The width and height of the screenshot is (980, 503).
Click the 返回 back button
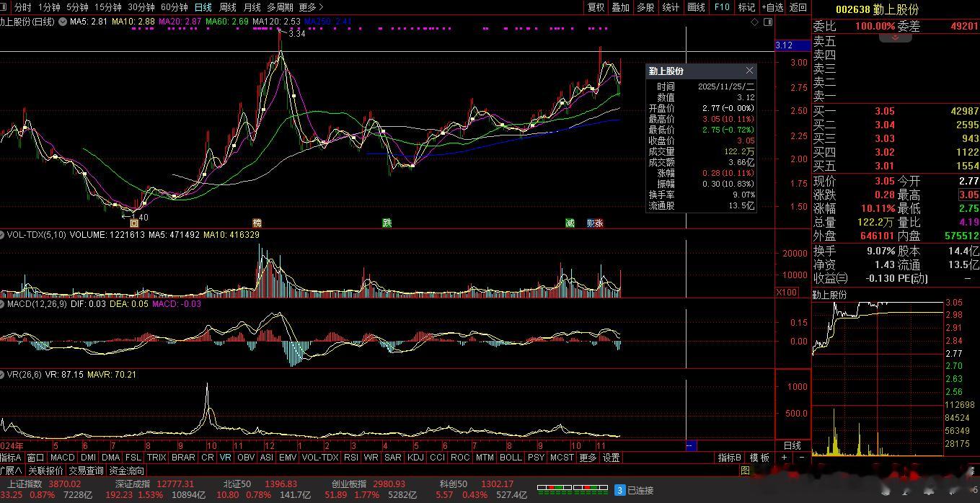coord(798,7)
